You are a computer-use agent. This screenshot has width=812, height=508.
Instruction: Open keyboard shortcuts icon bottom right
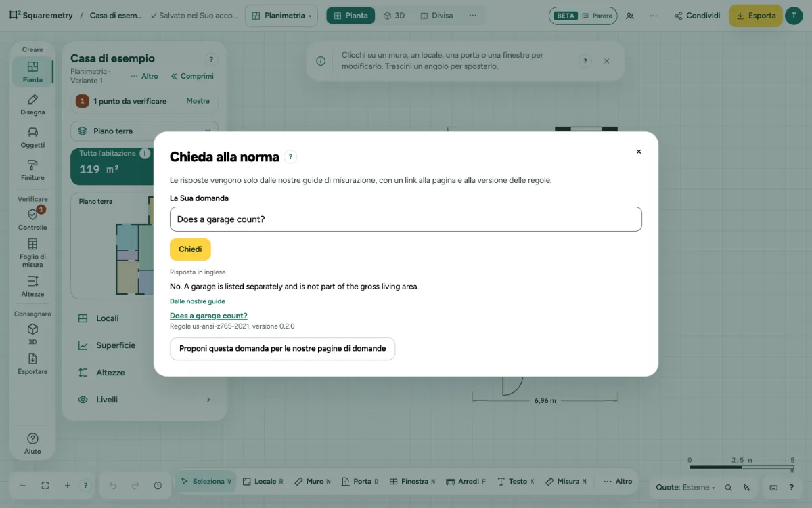[x=773, y=488]
